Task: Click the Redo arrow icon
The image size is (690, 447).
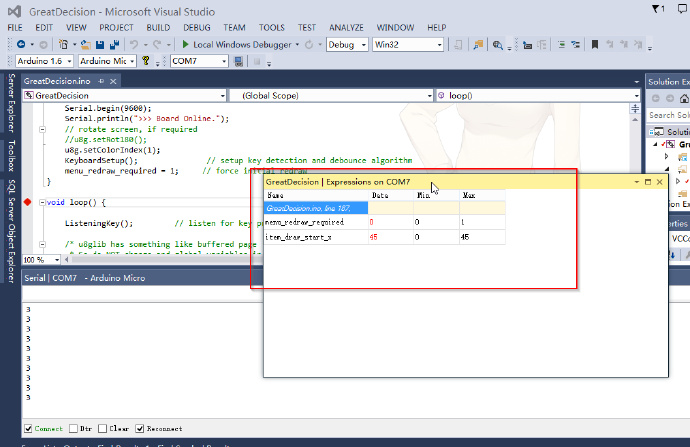Action: click(x=157, y=44)
